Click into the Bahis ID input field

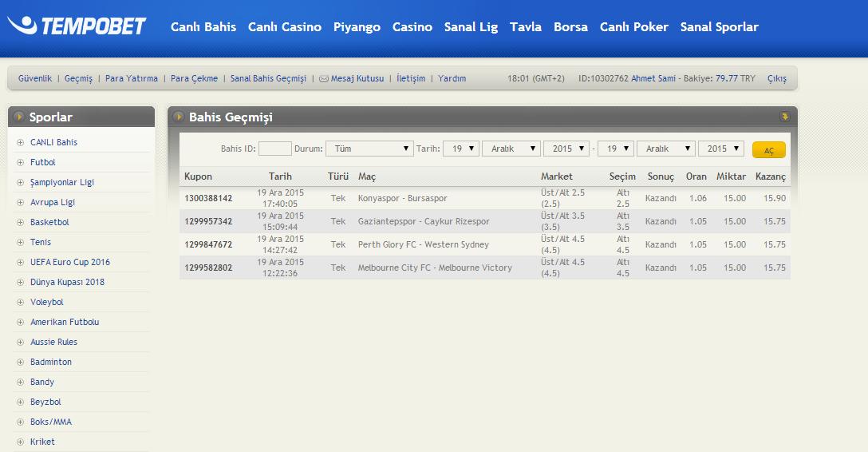[275, 149]
